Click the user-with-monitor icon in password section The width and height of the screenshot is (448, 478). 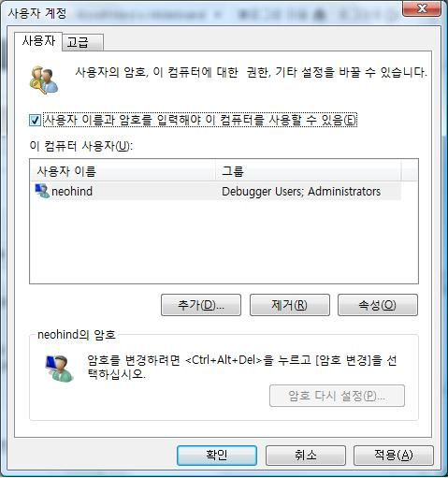pos(59,368)
